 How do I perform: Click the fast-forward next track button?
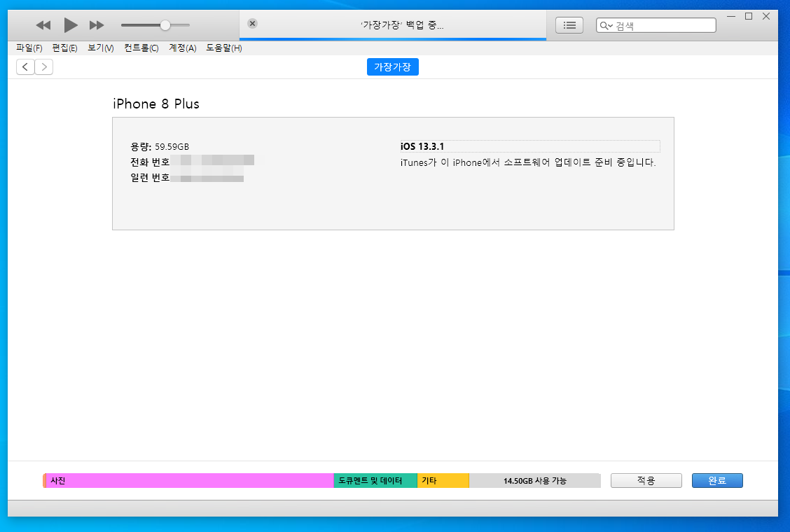coord(96,24)
